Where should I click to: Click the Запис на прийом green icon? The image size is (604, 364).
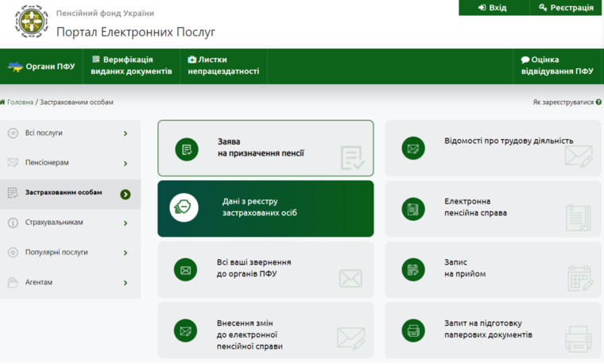point(413,269)
